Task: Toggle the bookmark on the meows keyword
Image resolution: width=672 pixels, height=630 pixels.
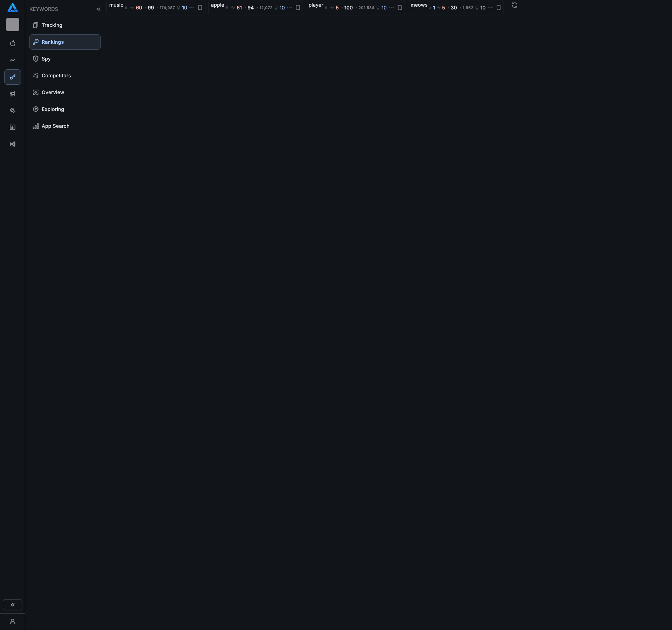Action: coord(498,7)
